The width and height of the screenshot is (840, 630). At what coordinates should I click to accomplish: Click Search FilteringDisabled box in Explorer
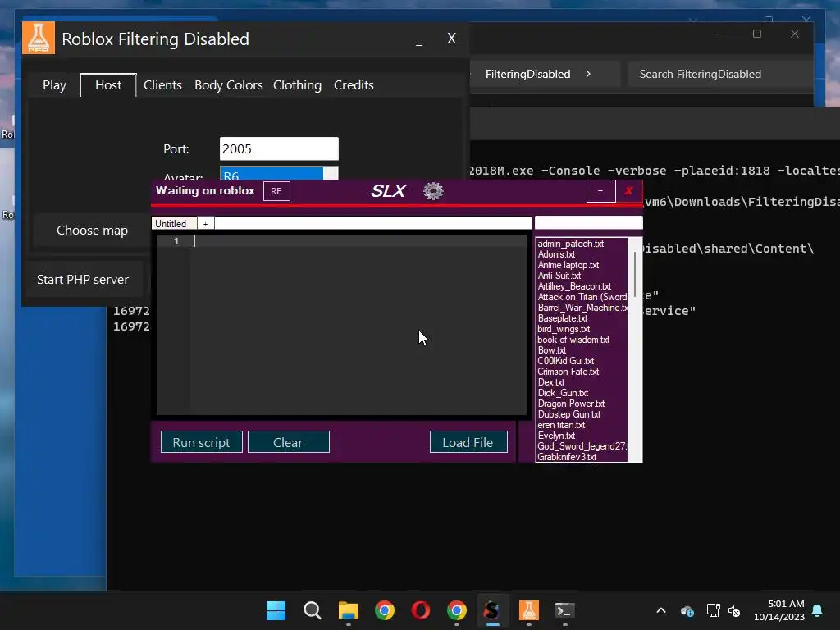[719, 74]
